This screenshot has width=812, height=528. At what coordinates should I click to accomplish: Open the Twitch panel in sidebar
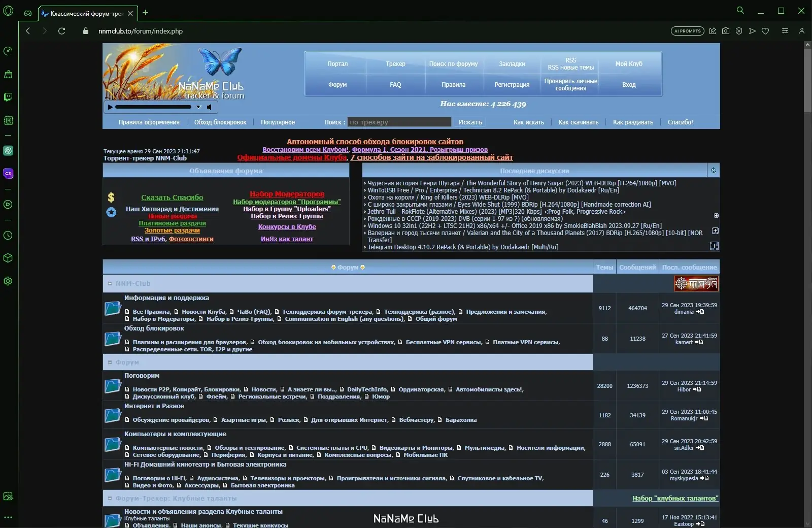tap(8, 97)
